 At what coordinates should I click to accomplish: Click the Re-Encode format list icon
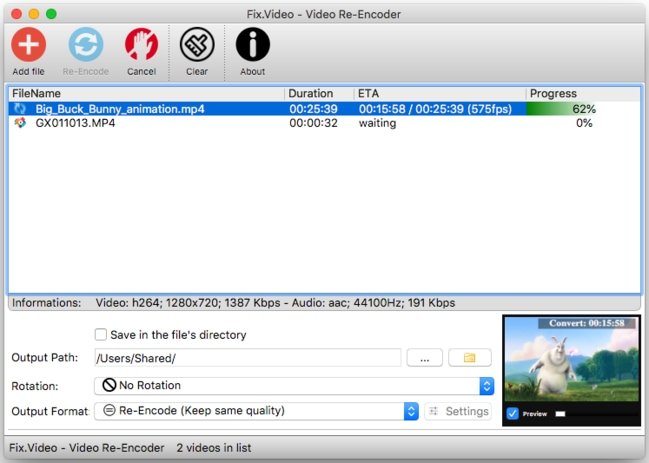[x=109, y=410]
